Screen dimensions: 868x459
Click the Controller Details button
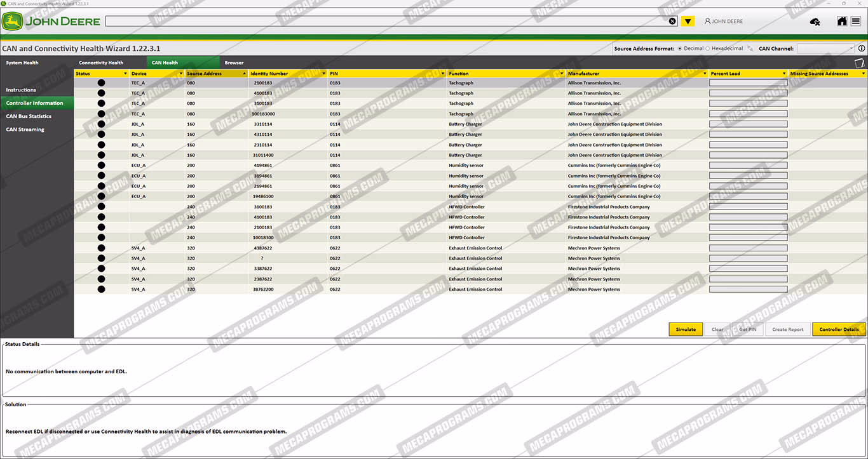point(839,329)
